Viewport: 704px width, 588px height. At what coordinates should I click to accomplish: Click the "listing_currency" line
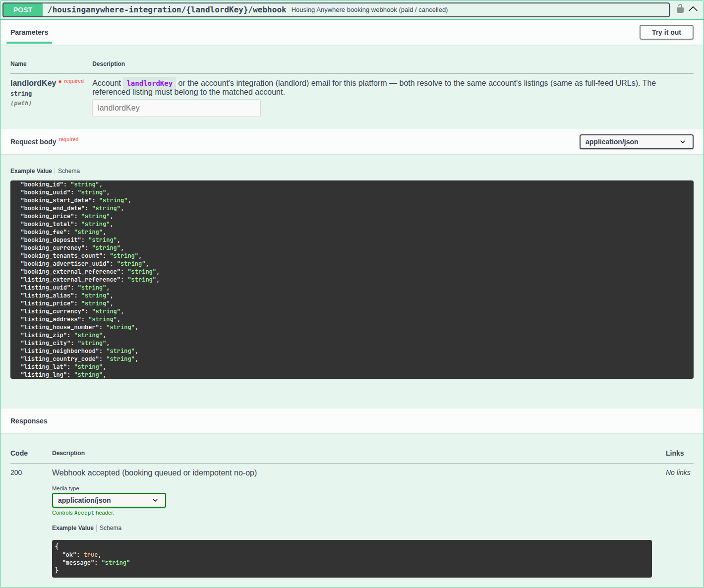tap(72, 311)
